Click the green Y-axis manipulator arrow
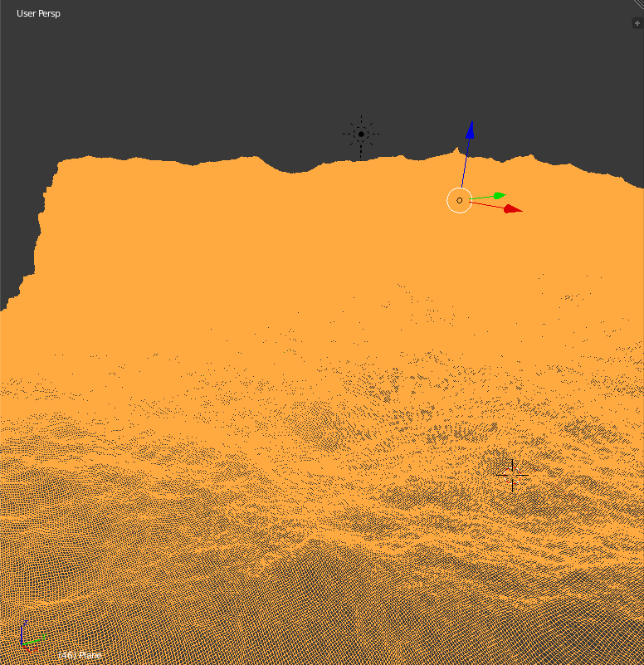Viewport: 644px width, 665px height. coord(500,195)
